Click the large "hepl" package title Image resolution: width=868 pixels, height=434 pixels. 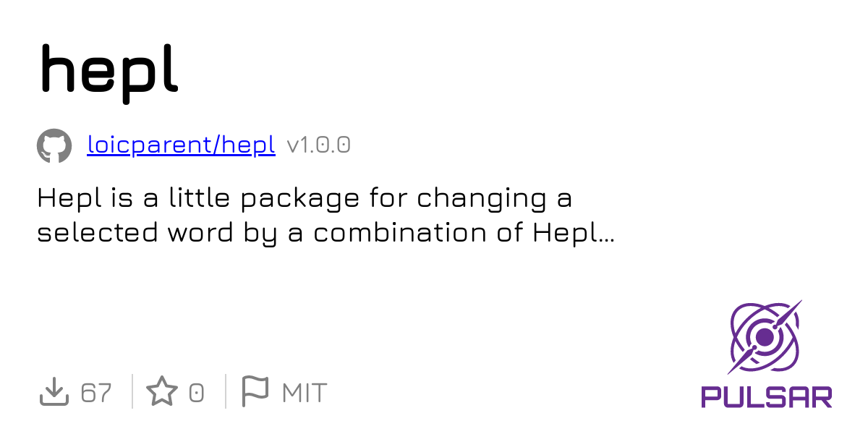click(x=109, y=69)
